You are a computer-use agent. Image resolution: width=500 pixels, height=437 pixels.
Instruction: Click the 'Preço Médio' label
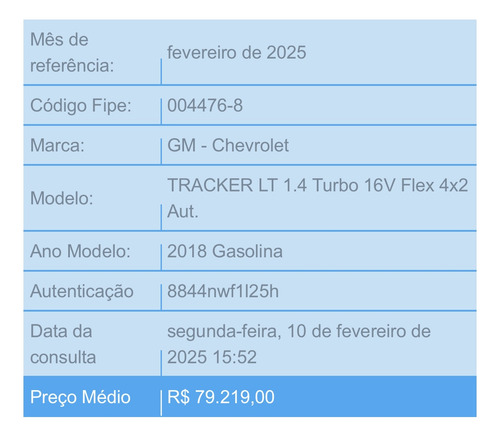click(80, 397)
